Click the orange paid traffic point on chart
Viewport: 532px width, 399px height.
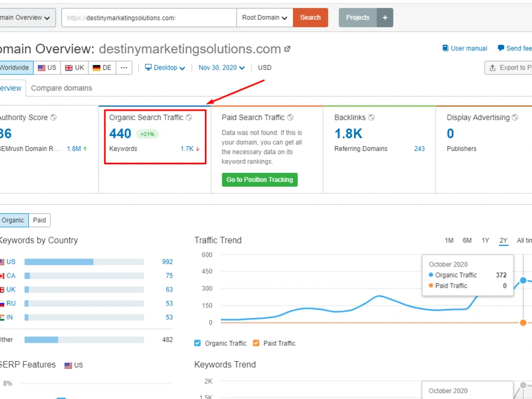click(x=523, y=323)
